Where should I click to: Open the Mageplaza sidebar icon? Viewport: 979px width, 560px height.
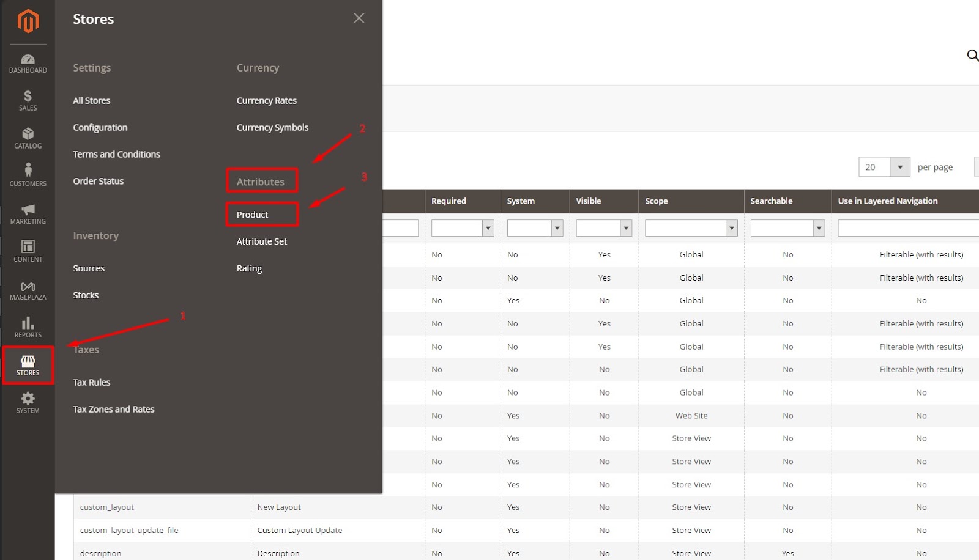coord(28,290)
